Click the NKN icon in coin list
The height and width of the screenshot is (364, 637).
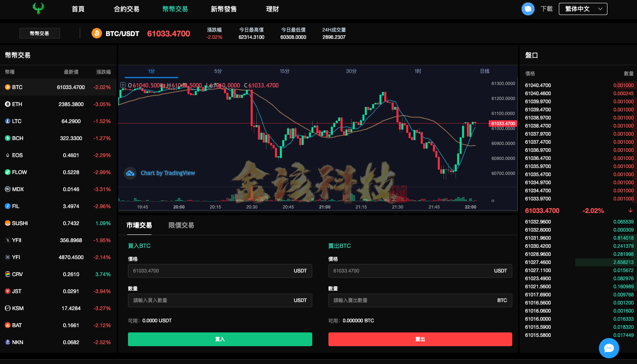tap(8, 342)
